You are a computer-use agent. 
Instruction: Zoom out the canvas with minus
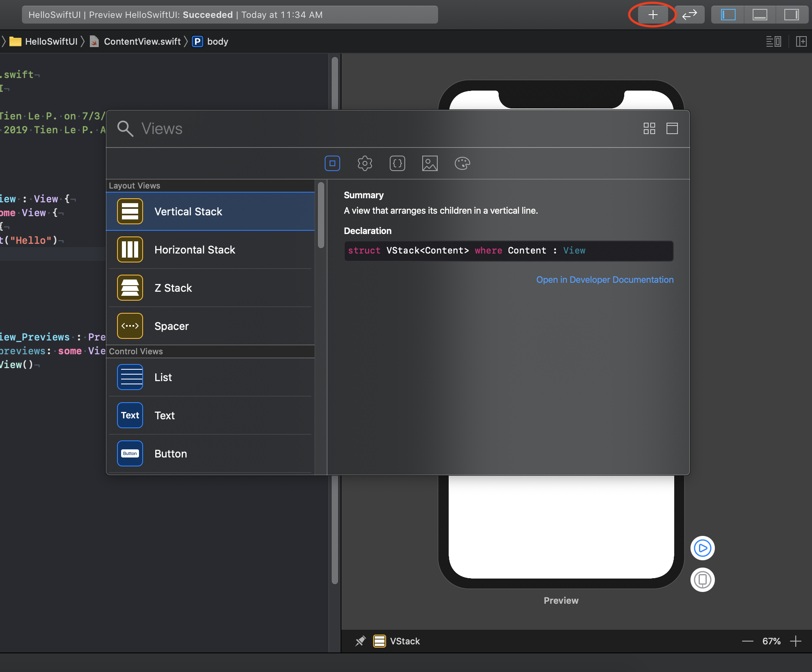click(748, 642)
